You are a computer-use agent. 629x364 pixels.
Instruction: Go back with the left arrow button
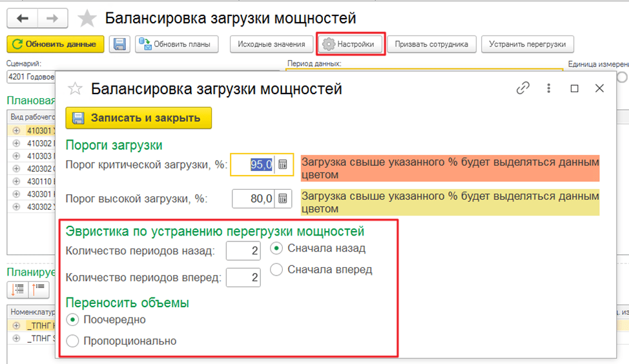point(23,19)
